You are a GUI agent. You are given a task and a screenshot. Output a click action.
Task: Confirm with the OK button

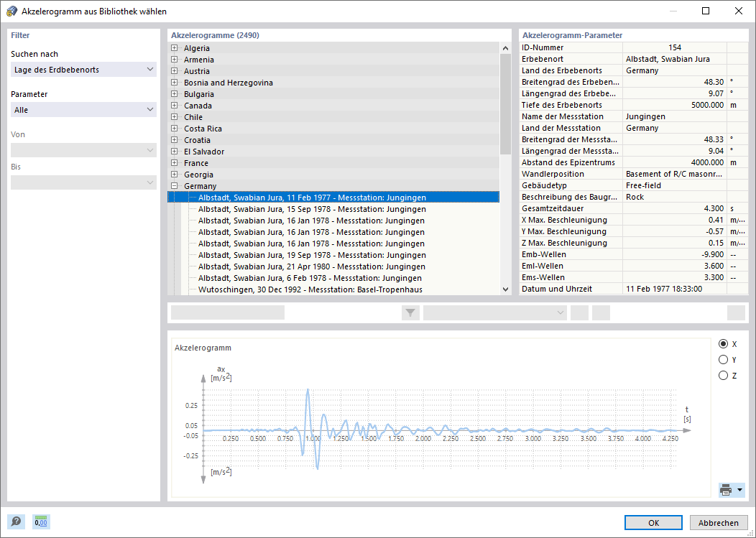click(653, 523)
